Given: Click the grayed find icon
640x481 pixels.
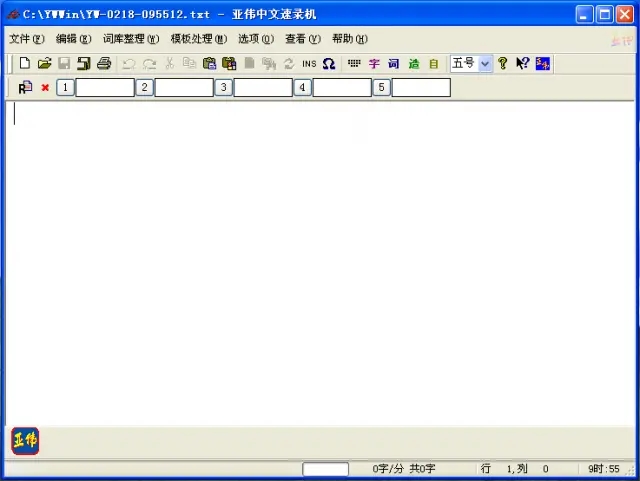Looking at the screenshot, I should tap(269, 63).
